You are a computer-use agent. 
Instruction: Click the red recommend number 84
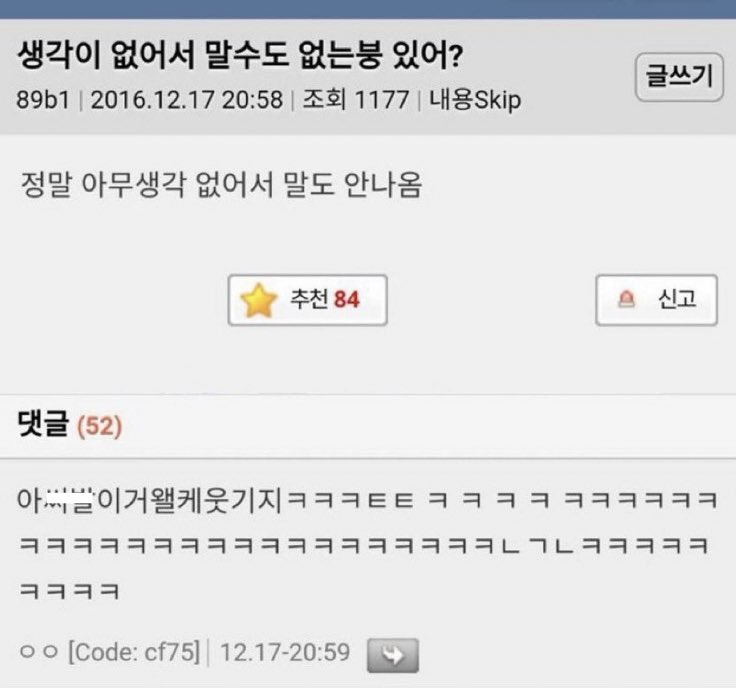tap(347, 299)
